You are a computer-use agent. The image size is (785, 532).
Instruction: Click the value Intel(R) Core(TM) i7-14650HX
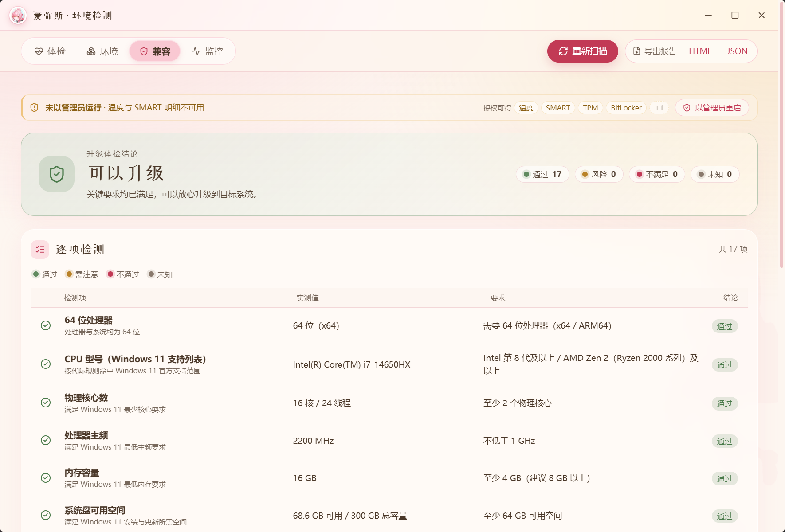point(352,364)
